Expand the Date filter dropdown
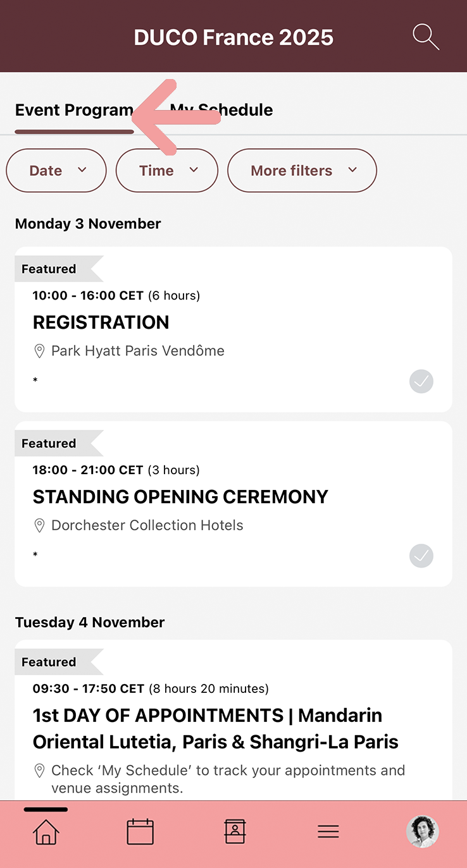The image size is (467, 868). [x=56, y=170]
